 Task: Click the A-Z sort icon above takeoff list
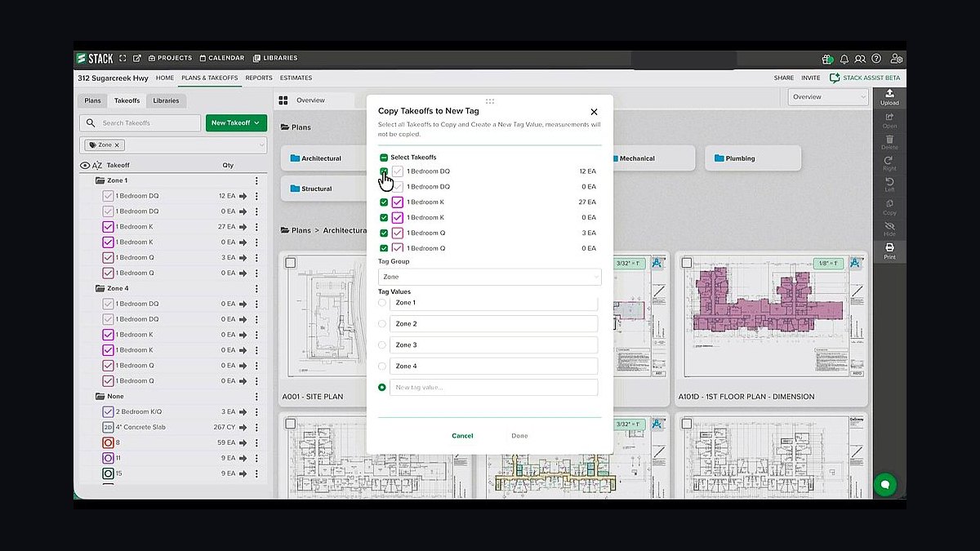(x=97, y=165)
